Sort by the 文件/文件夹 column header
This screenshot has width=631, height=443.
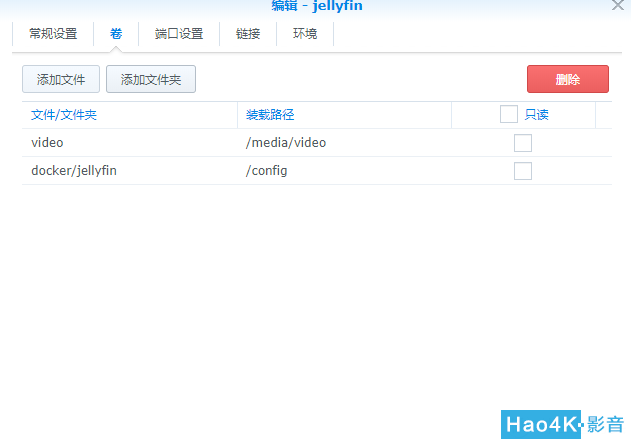[x=130, y=115]
